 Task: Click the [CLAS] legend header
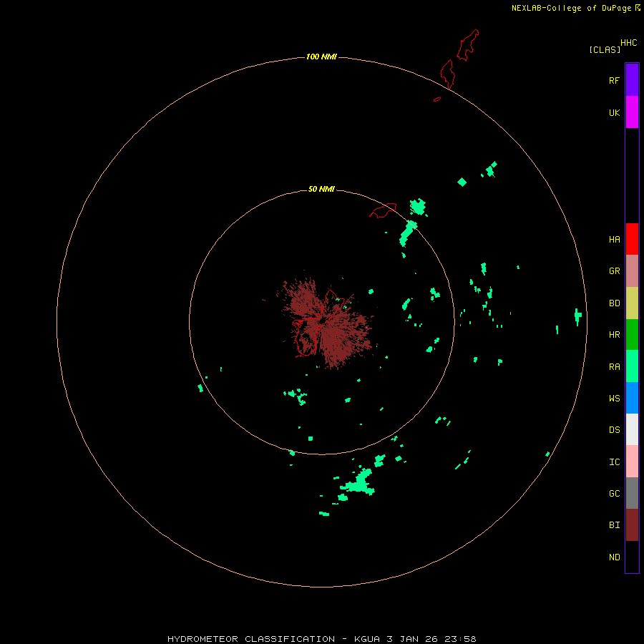click(605, 49)
